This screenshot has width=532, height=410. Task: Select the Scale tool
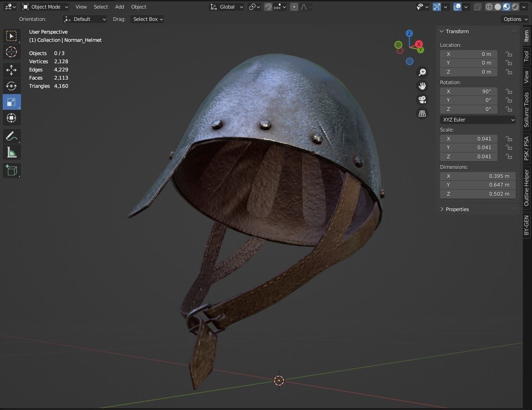click(x=11, y=101)
